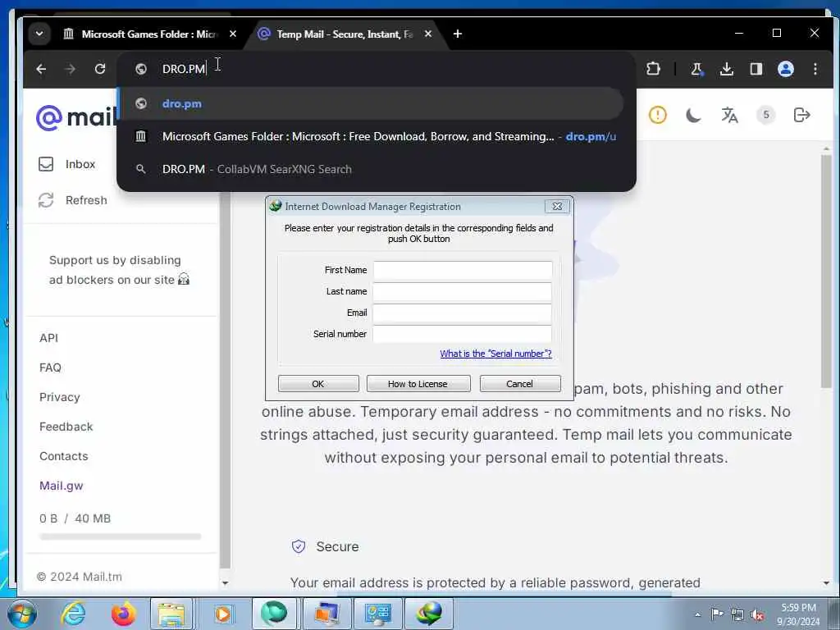Open the Windows Start button
840x630 pixels.
22,614
